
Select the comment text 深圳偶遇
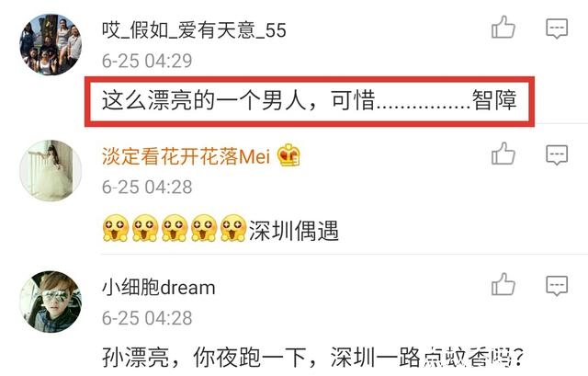294,231
